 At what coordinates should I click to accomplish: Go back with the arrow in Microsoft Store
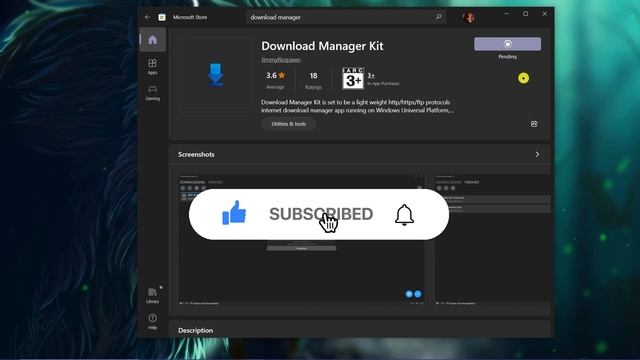pyautogui.click(x=147, y=17)
